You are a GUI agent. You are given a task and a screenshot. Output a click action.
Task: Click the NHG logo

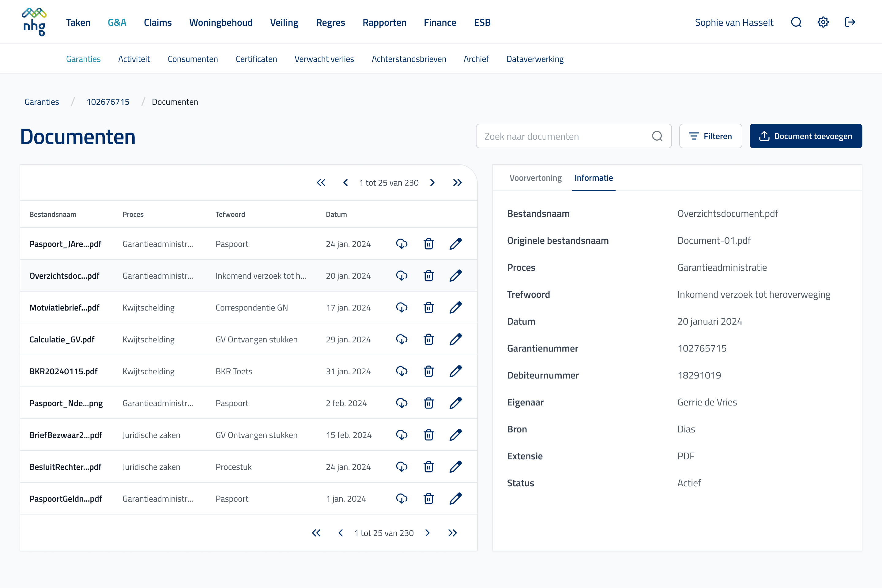tap(34, 22)
